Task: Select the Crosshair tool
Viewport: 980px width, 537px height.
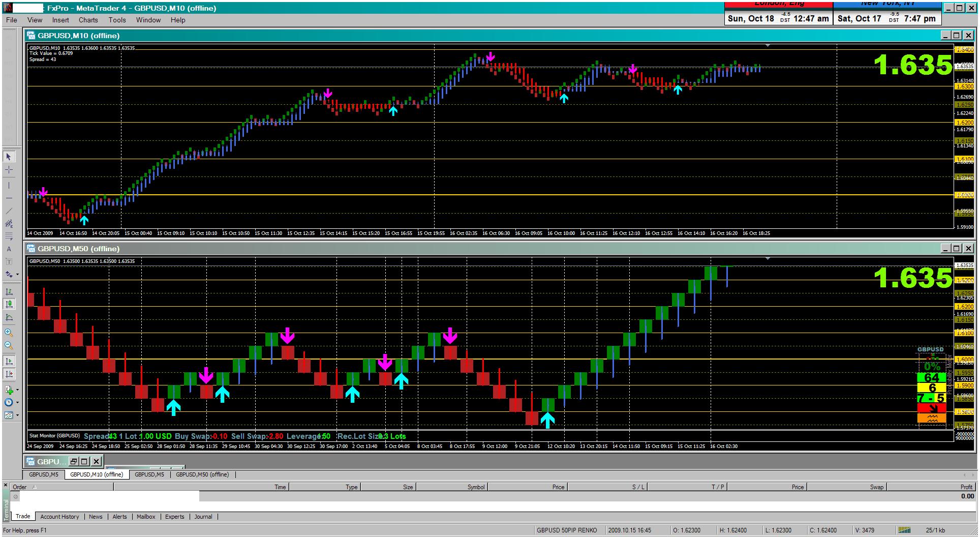Action: tap(9, 170)
